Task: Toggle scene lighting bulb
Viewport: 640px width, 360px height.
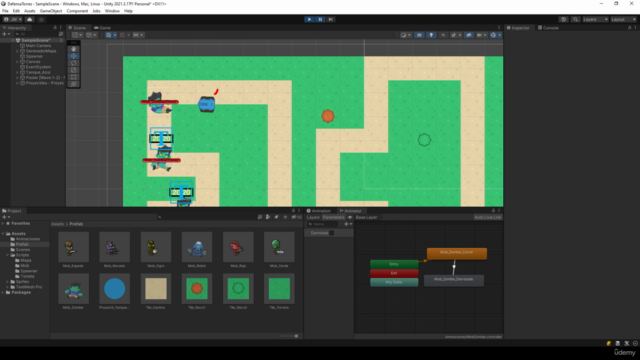Action: [x=431, y=35]
